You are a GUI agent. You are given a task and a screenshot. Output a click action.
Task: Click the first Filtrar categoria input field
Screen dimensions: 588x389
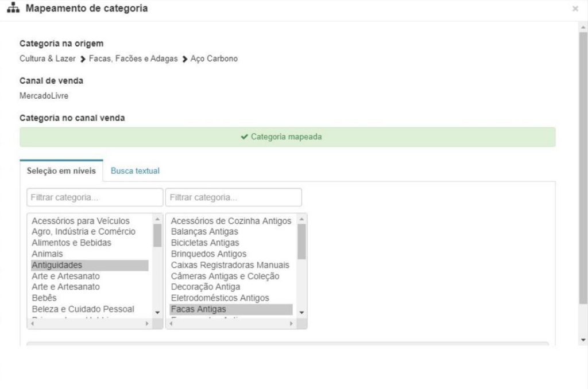(x=95, y=197)
